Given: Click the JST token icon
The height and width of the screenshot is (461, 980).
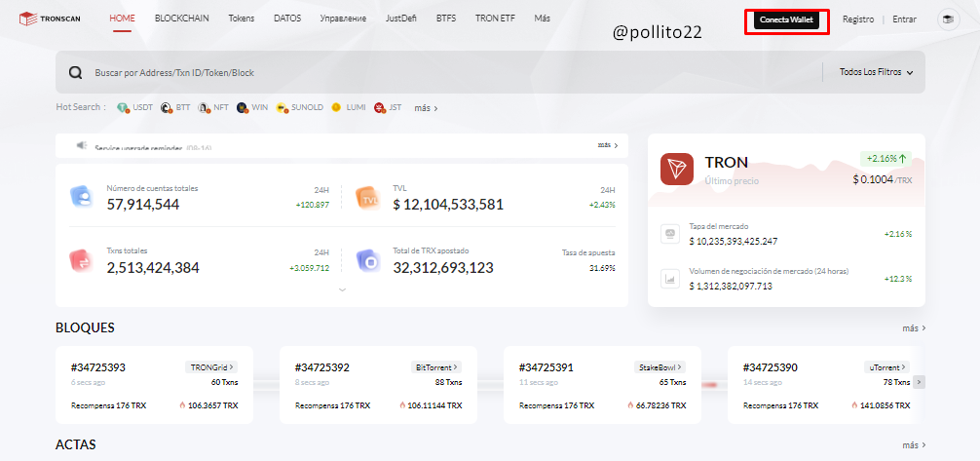Looking at the screenshot, I should pos(379,107).
